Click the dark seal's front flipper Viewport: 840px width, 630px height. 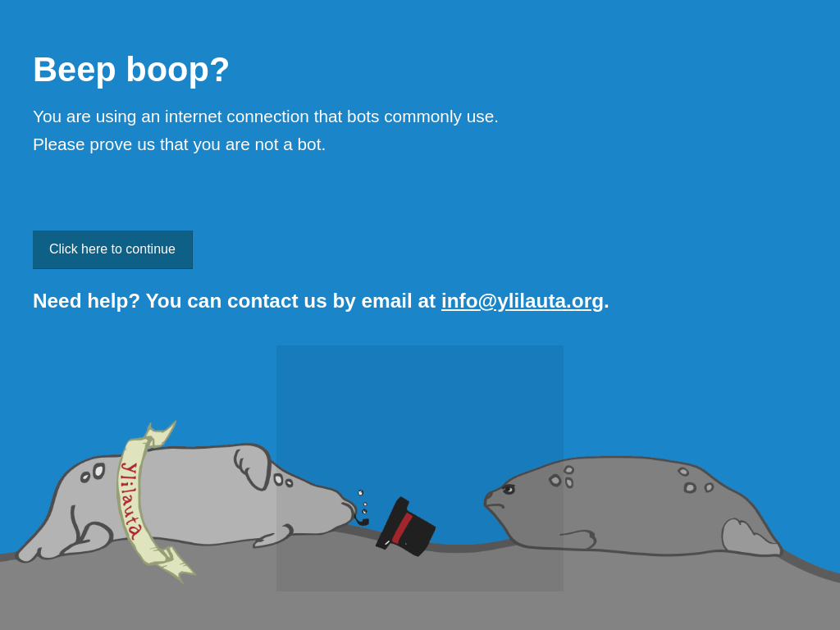coord(578,540)
